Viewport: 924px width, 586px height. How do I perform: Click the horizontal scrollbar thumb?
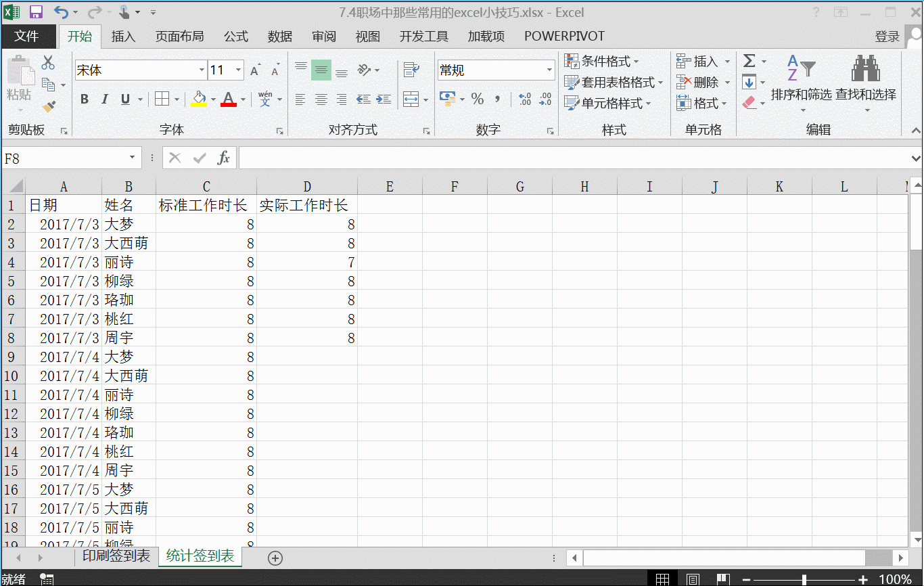tap(724, 558)
